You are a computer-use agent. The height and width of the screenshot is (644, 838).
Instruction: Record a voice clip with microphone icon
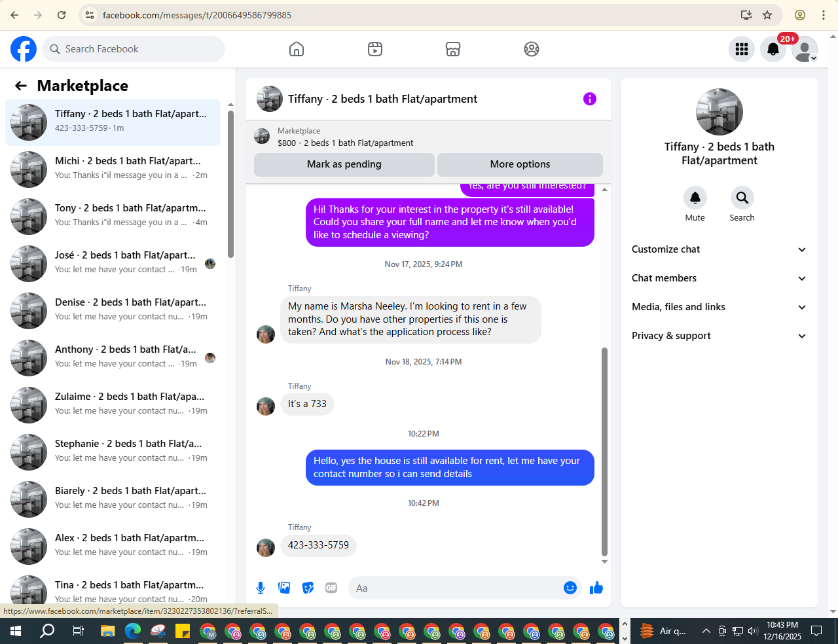[261, 588]
